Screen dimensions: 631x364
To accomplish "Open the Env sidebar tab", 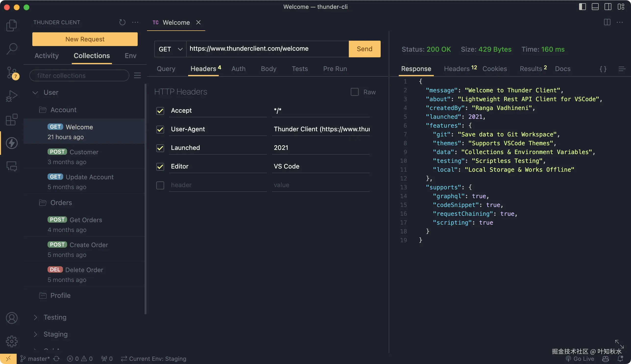I will click(131, 56).
